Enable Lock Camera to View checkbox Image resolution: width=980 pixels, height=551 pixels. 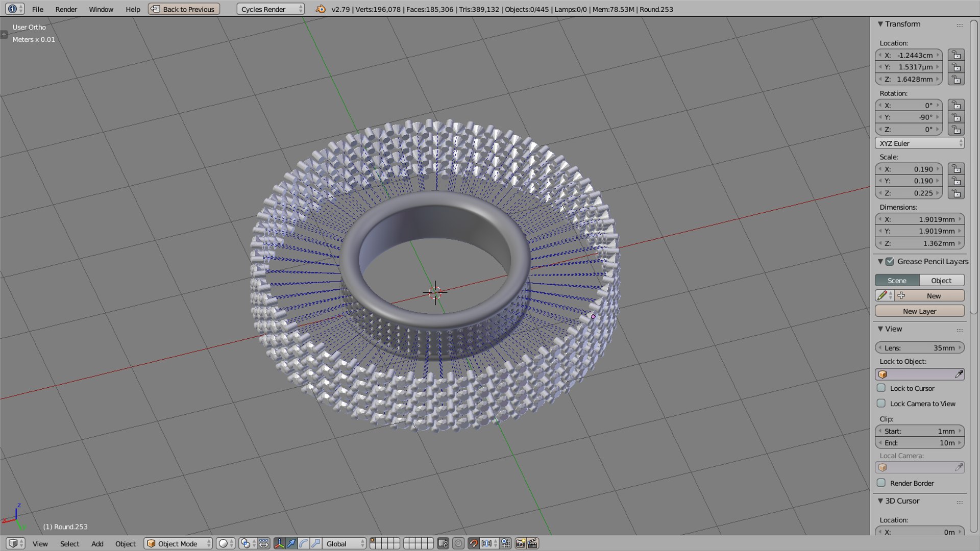881,404
